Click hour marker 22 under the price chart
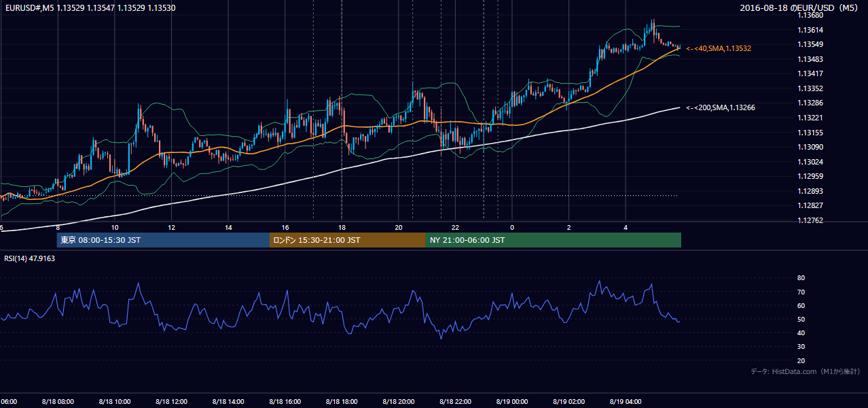Screen dimensions: 868x408 click(455, 227)
